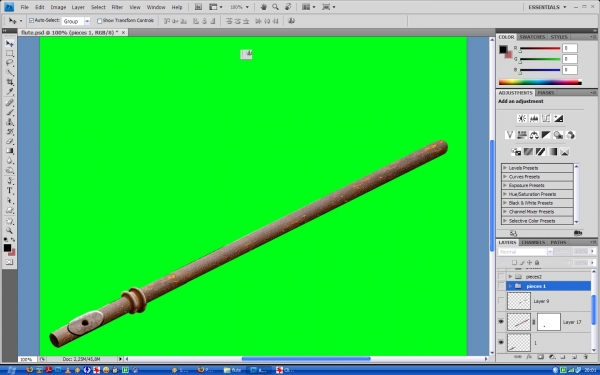Click the foreground color swatch in Color panel
Screen dimensions: 600x375
click(x=503, y=49)
